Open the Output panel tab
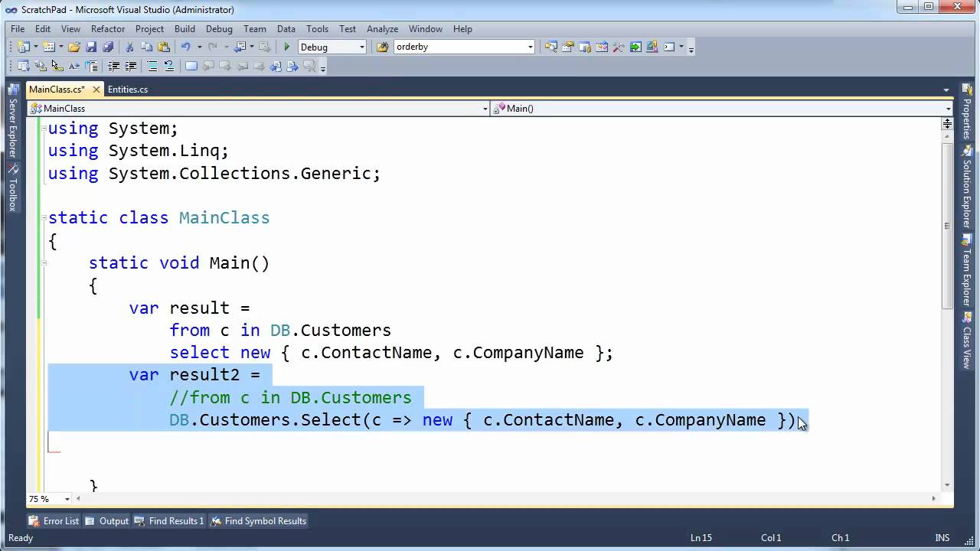 coord(107,520)
